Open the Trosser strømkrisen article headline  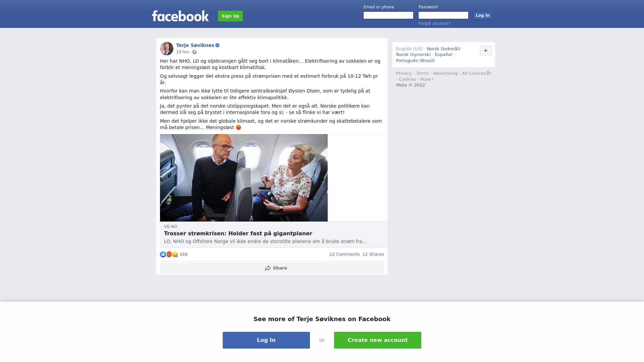coord(238,234)
